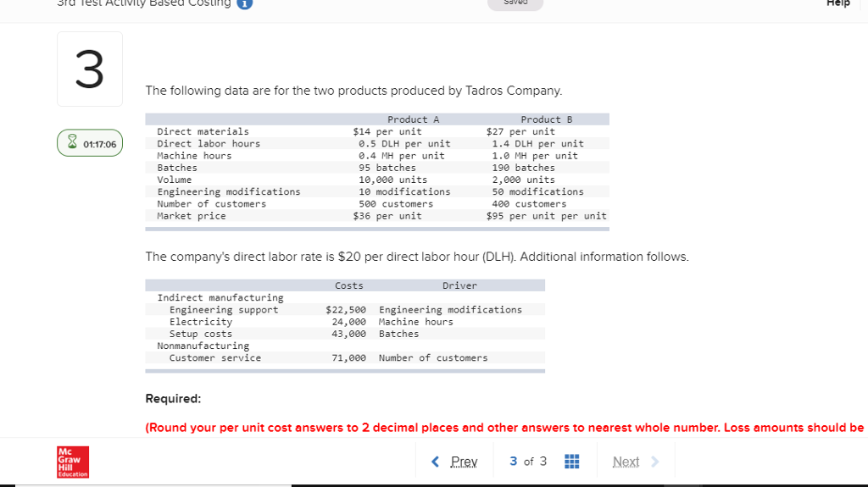Screen dimensions: 868x487
Task: Click the '1.4 DLH per unit' cell
Action: (x=538, y=144)
